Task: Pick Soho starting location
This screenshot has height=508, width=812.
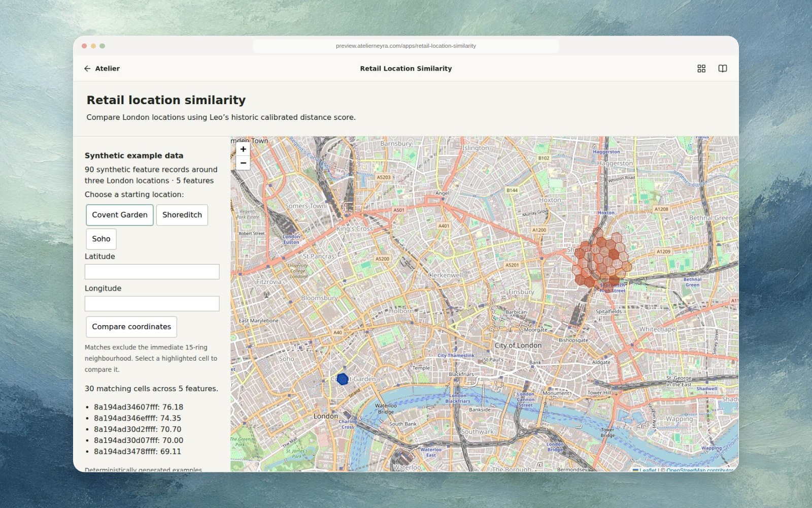Action: pyautogui.click(x=101, y=239)
